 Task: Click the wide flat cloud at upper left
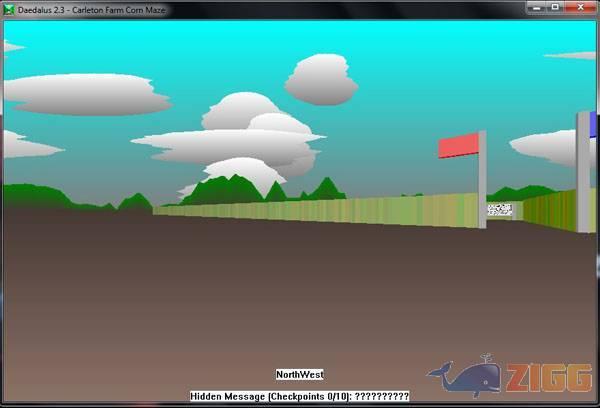pyautogui.click(x=87, y=96)
